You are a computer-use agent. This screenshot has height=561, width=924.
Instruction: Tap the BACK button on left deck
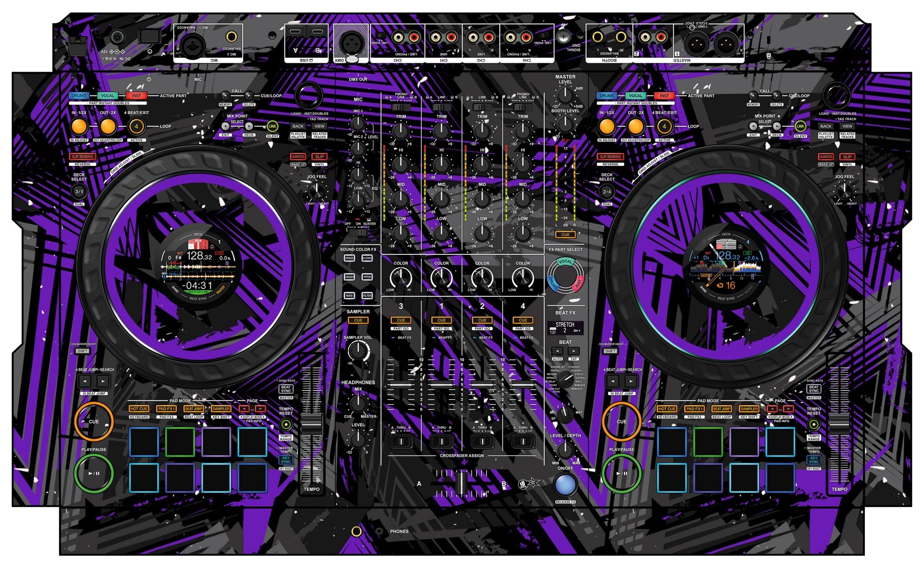(x=298, y=126)
